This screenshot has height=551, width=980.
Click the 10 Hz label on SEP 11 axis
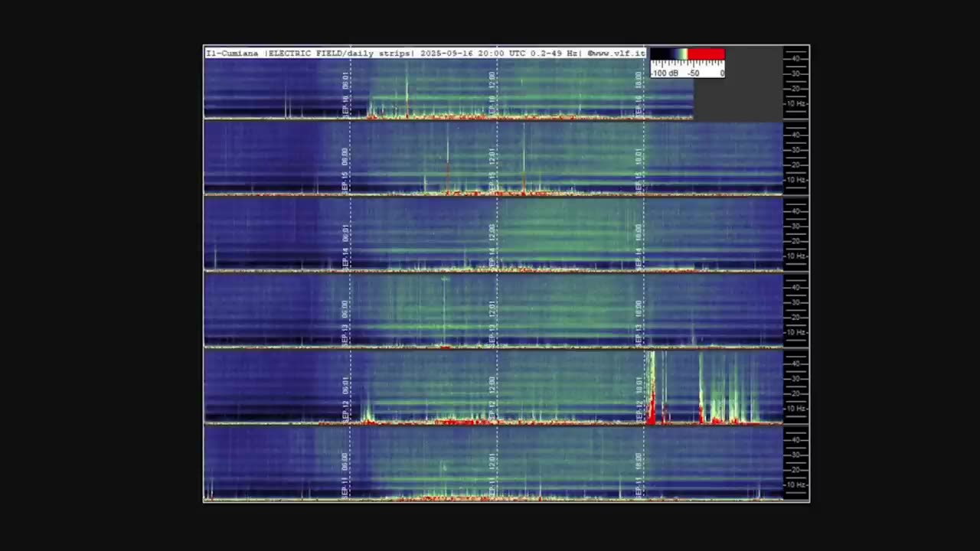tap(796, 485)
